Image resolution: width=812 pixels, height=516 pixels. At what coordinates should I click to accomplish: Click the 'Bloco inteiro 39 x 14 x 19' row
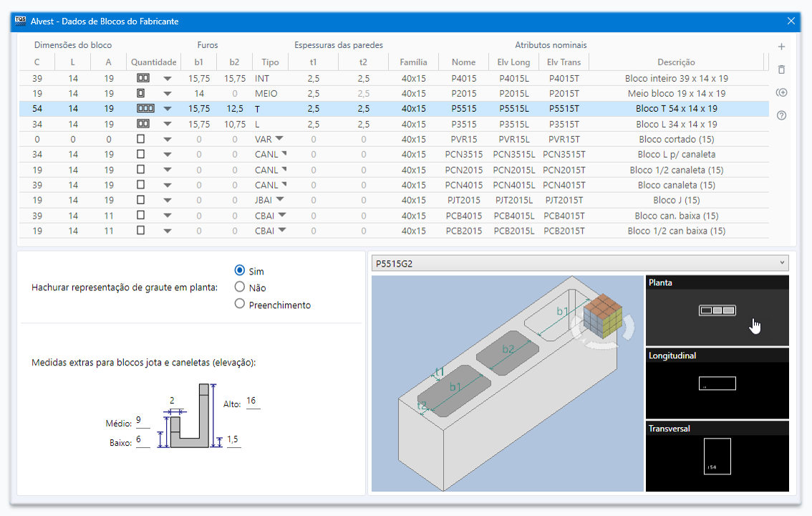676,78
